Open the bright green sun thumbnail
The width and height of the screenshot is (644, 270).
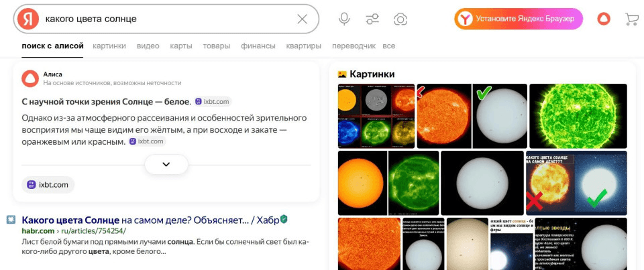tap(578, 115)
